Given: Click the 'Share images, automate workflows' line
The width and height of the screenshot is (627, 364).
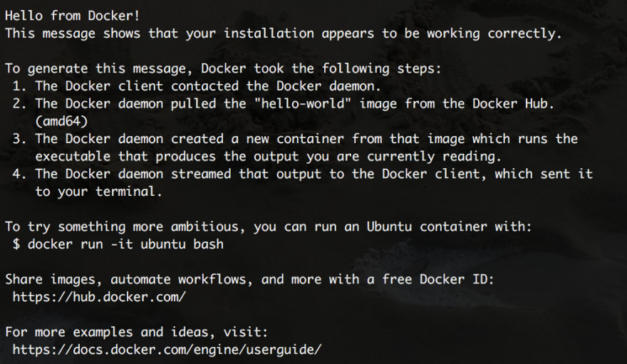Looking at the screenshot, I should tap(249, 279).
